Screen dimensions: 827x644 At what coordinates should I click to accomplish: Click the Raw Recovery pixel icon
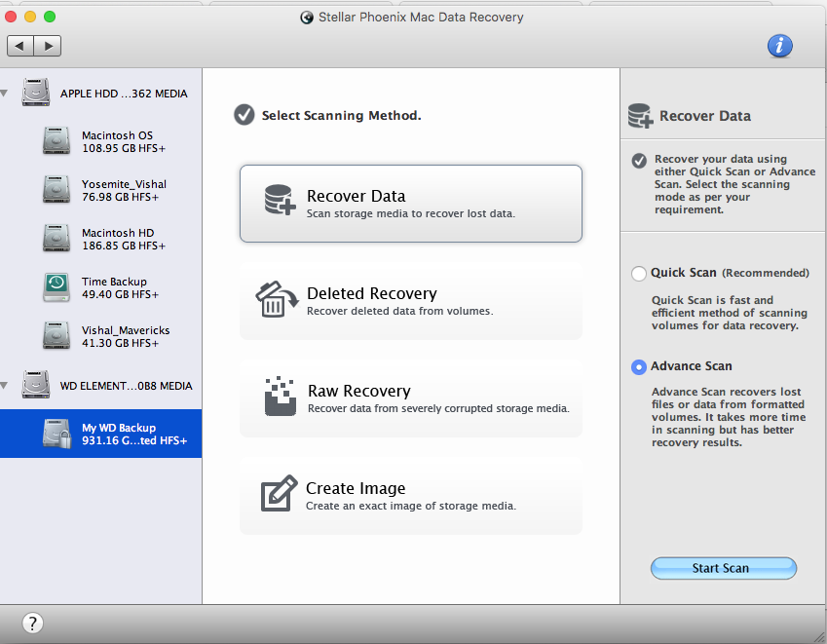point(281,397)
